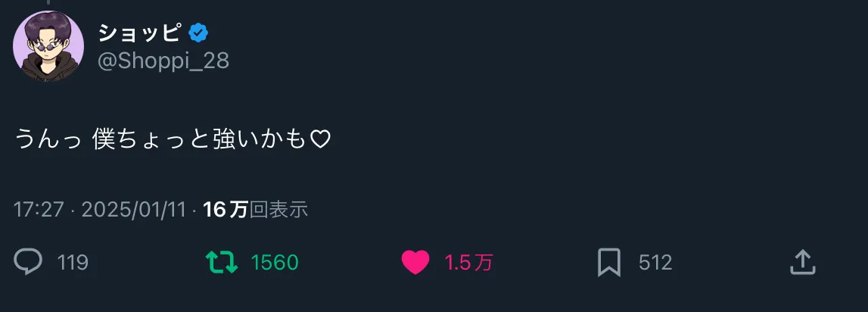This screenshot has width=868, height=312.
Task: Unlike the post with pink heart icon
Action: click(x=415, y=262)
